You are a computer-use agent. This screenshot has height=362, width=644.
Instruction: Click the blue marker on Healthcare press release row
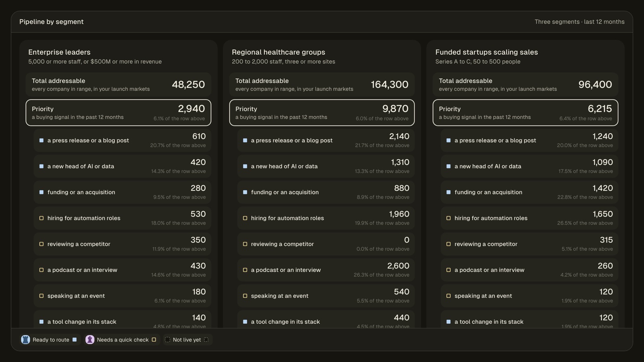point(245,140)
